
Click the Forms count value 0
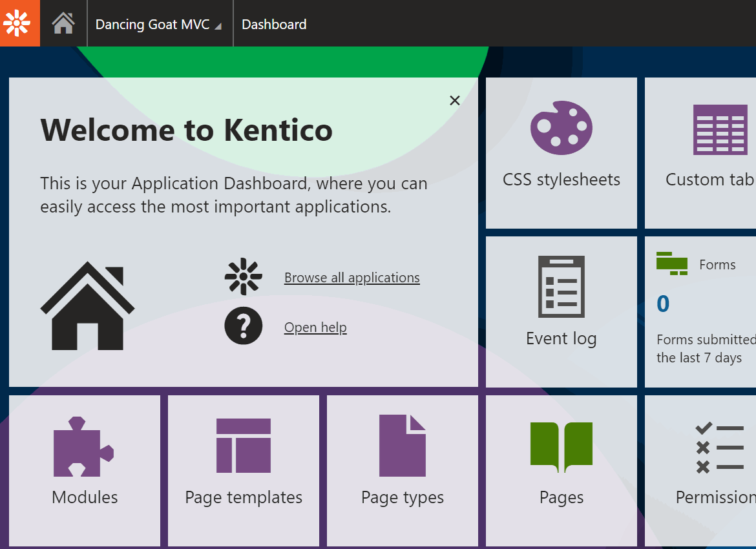pyautogui.click(x=663, y=304)
